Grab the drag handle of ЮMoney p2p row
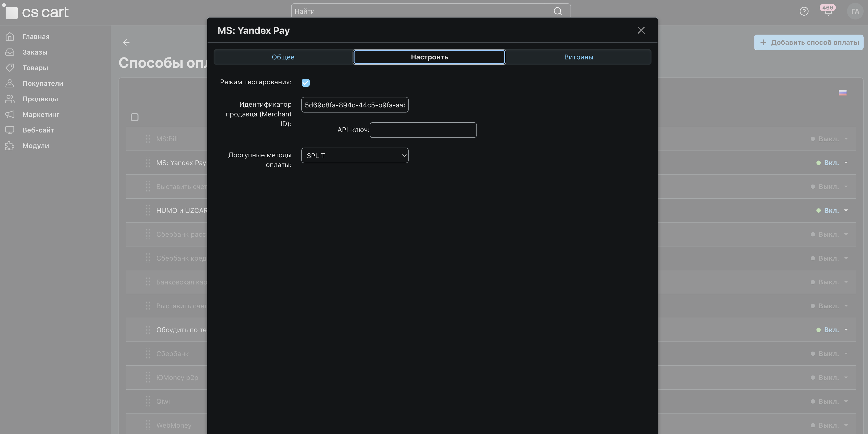The height and width of the screenshot is (434, 868). (x=148, y=377)
